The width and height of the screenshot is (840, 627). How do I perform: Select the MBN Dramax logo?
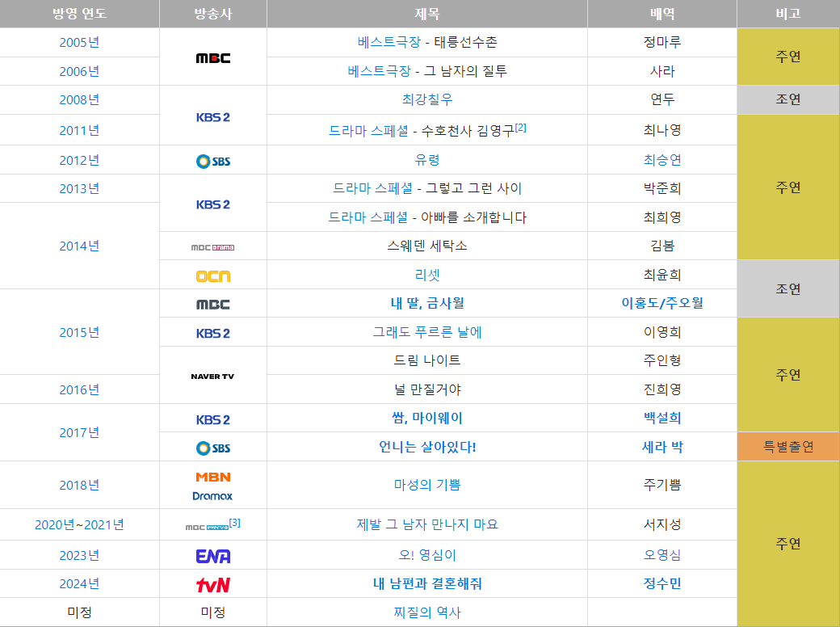(215, 485)
